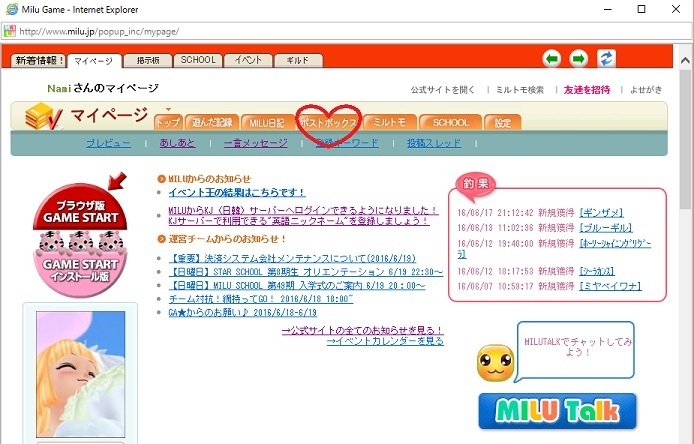Image resolution: width=694 pixels, height=444 pixels.
Task: Click イベントカレンダーを見る link
Action: [x=385, y=341]
